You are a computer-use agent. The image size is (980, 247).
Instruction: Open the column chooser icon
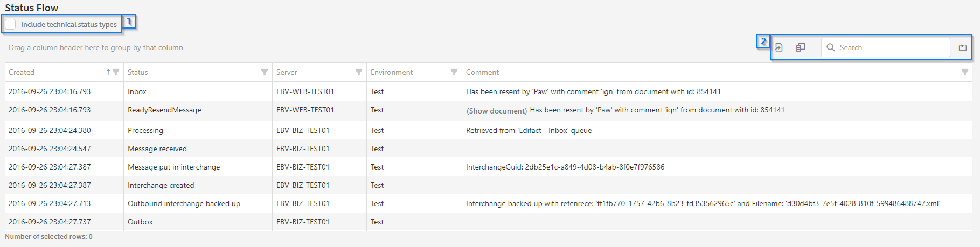tap(801, 47)
